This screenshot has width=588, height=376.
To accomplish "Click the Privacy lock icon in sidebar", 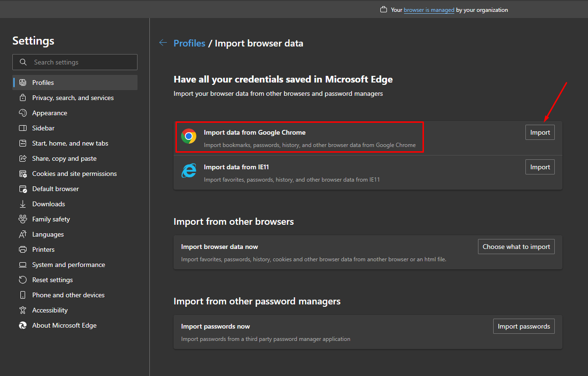I will (22, 98).
